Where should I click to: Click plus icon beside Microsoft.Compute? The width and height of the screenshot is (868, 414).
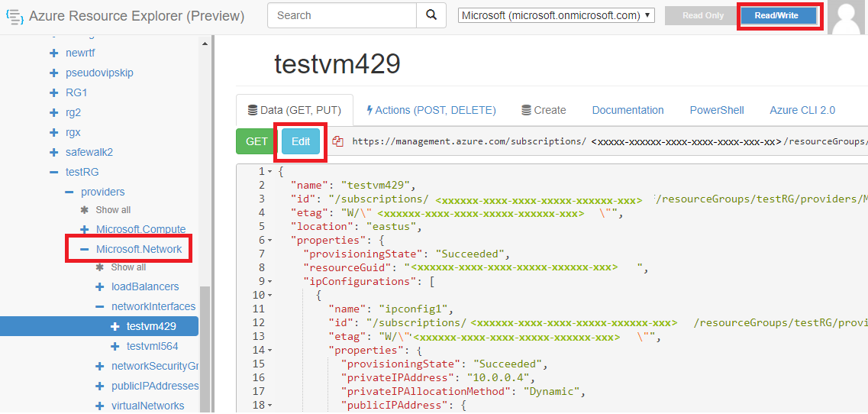(x=84, y=229)
